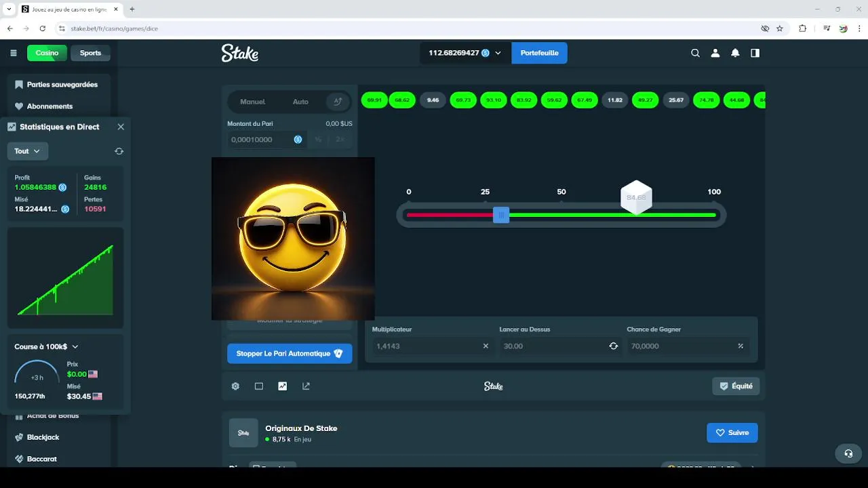Click the red portion of dice slider

click(450, 215)
